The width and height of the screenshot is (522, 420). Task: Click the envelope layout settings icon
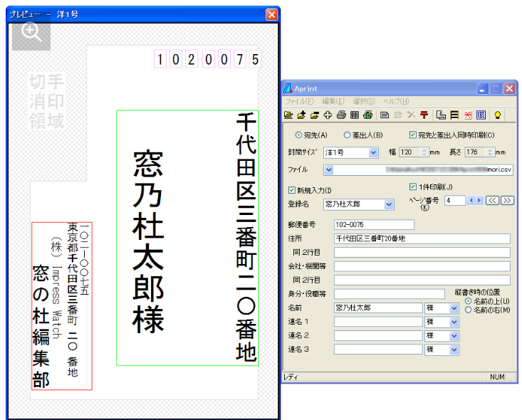pos(441,115)
